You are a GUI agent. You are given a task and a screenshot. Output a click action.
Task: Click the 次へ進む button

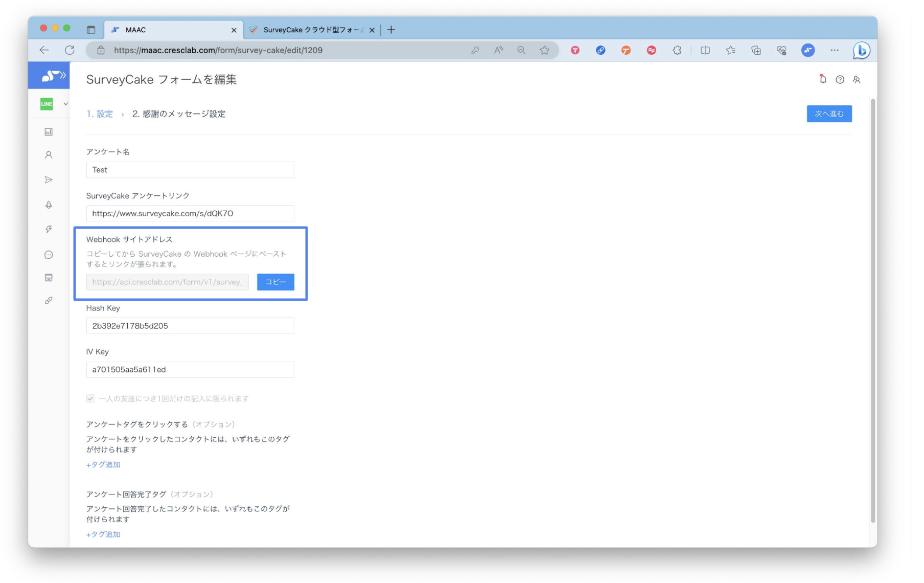[x=829, y=114]
